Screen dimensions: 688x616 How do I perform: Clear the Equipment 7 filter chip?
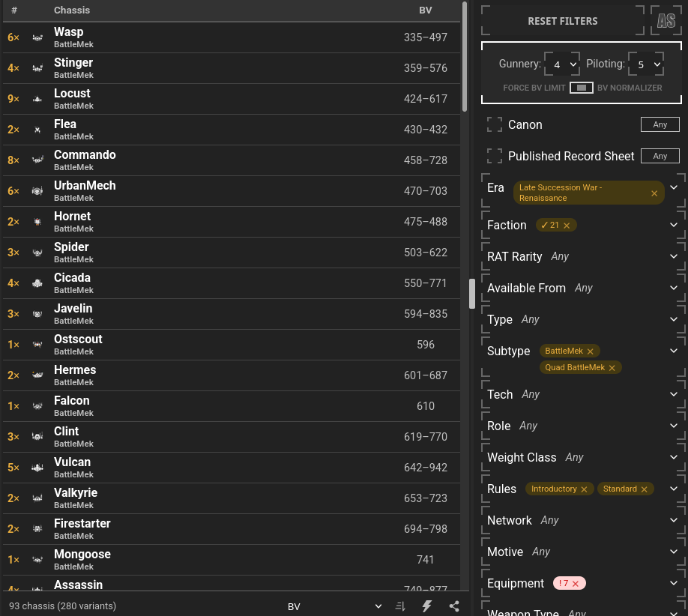pyautogui.click(x=576, y=584)
